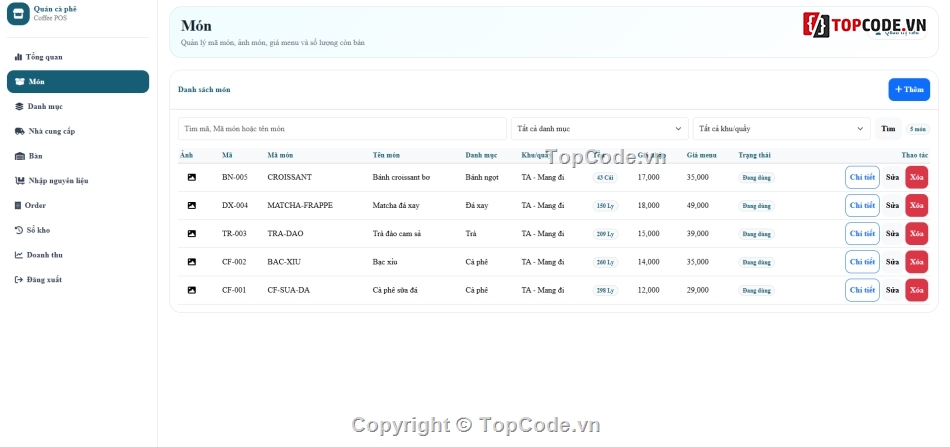950x447 pixels.
Task: Click Xóa for BAC-XIU row
Action: click(x=917, y=262)
